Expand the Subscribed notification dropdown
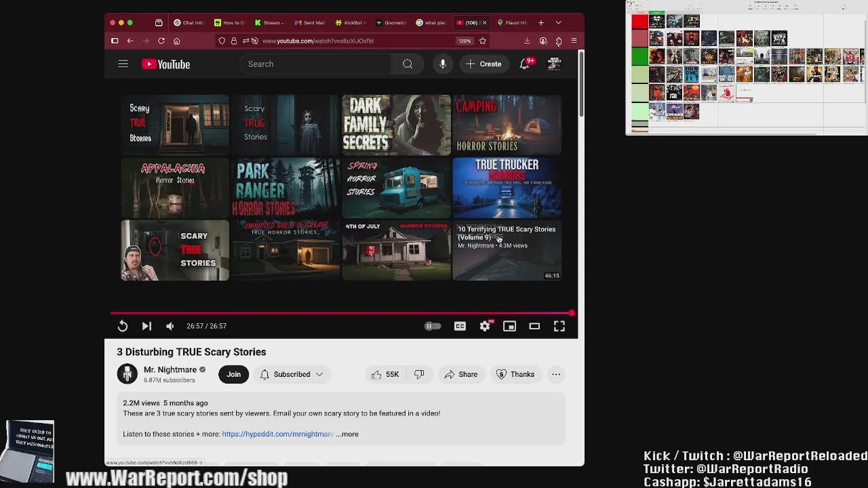The height and width of the screenshot is (488, 868). click(292, 374)
